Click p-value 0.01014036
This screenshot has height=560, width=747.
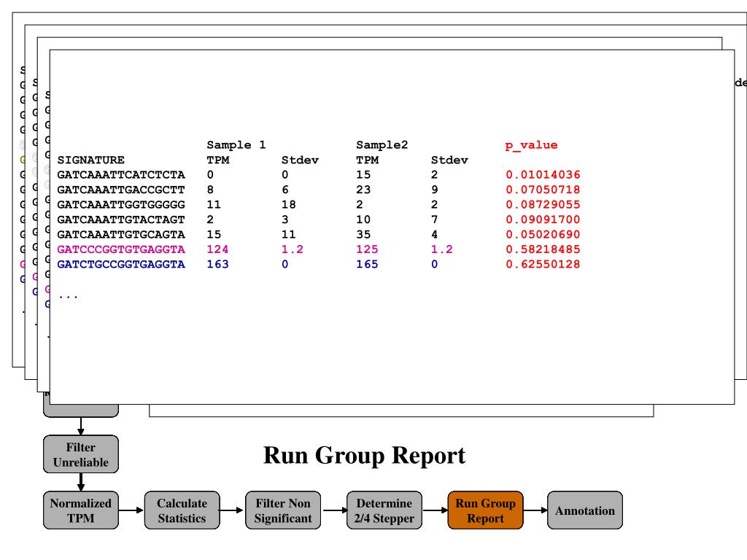coord(543,175)
